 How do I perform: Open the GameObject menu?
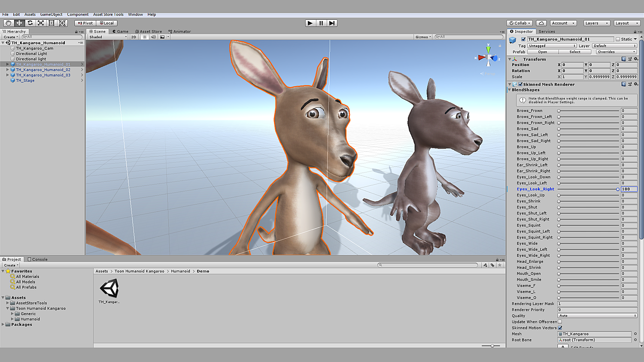coord(51,15)
